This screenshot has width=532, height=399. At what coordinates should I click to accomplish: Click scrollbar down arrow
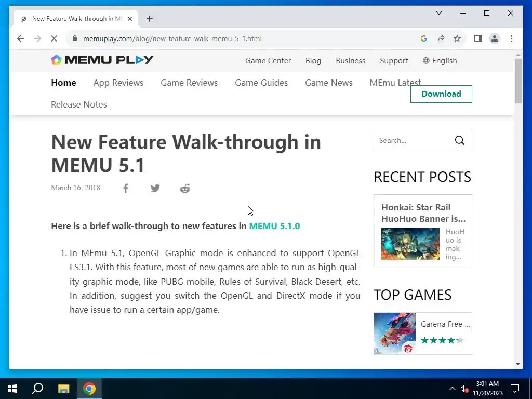518,364
